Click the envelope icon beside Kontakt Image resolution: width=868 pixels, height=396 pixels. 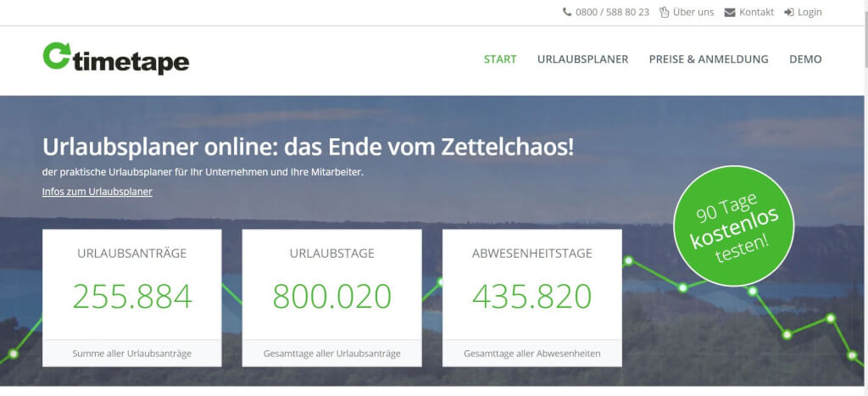pyautogui.click(x=730, y=12)
